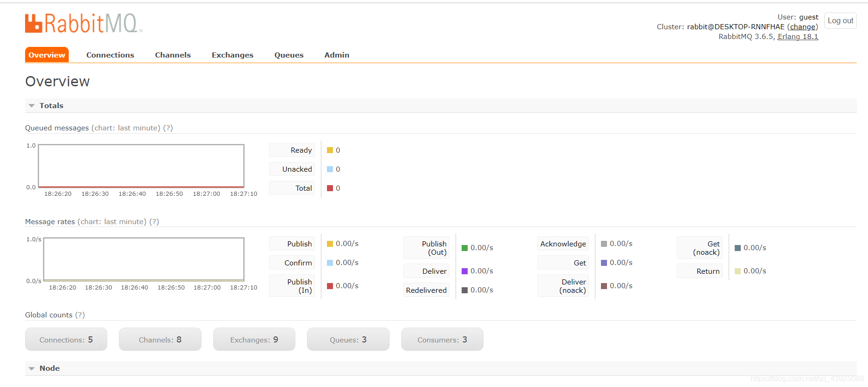This screenshot has width=868, height=387.
Task: Click the Deliver (noack) brown swatch
Action: (x=604, y=286)
